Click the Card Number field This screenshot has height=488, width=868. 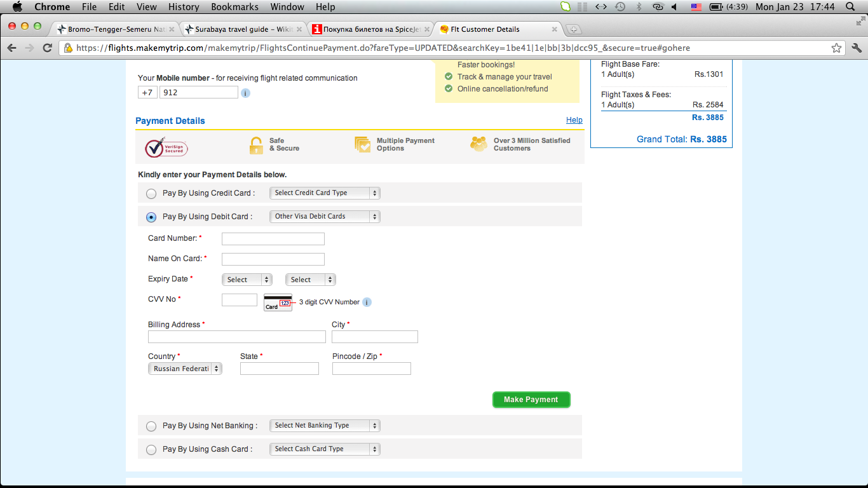pos(273,239)
